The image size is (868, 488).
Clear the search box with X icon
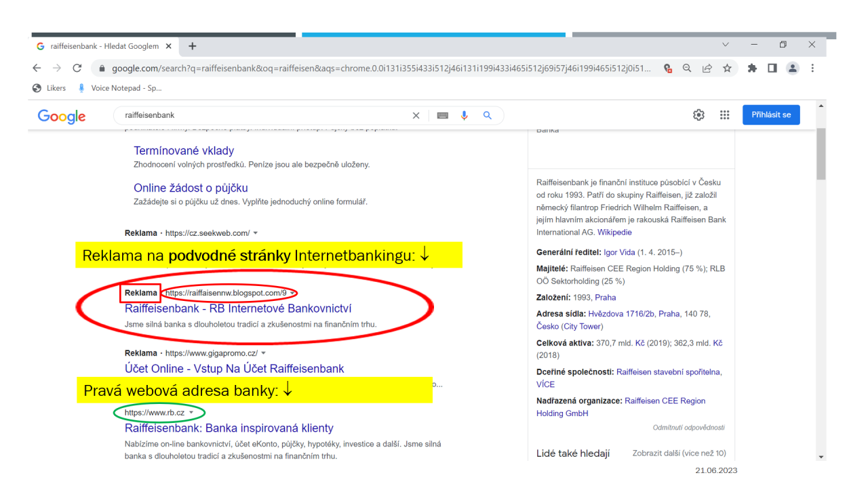click(416, 116)
